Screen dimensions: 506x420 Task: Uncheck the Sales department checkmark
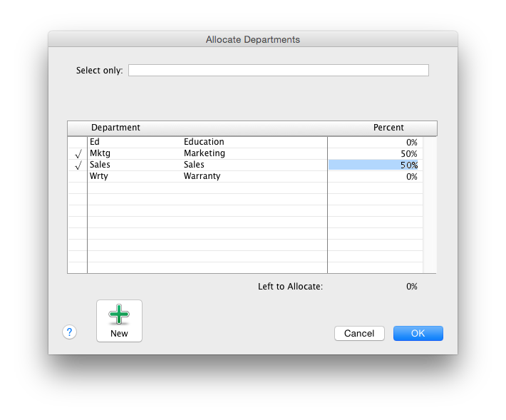coord(78,165)
